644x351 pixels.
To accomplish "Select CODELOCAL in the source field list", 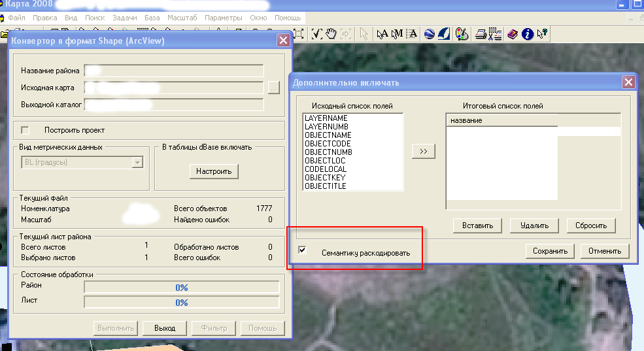I will [x=326, y=169].
